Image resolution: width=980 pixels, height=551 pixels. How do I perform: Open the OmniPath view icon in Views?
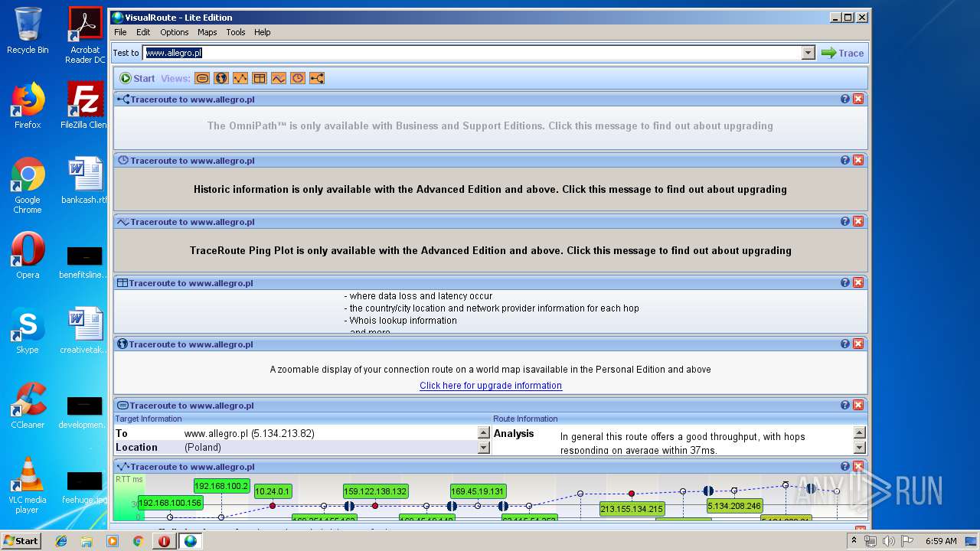317,78
